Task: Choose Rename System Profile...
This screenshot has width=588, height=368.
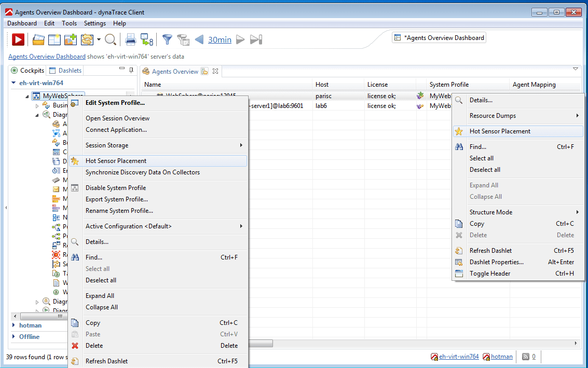Action: click(158, 211)
